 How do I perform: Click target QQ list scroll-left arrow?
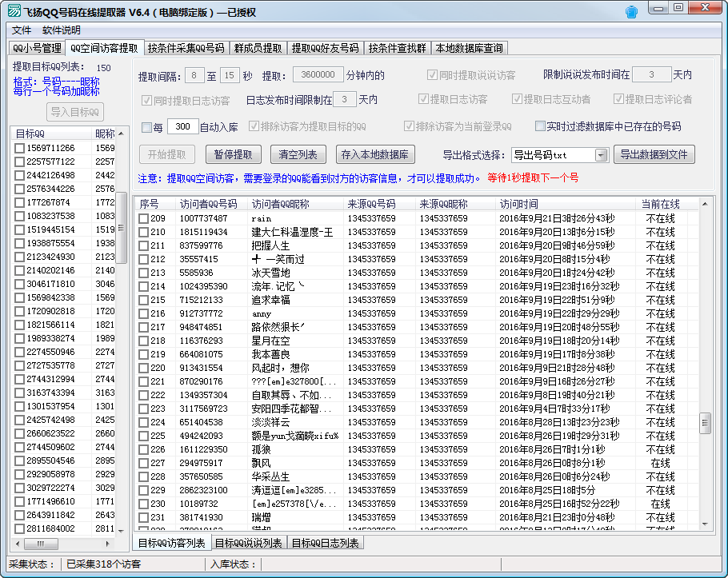18,544
